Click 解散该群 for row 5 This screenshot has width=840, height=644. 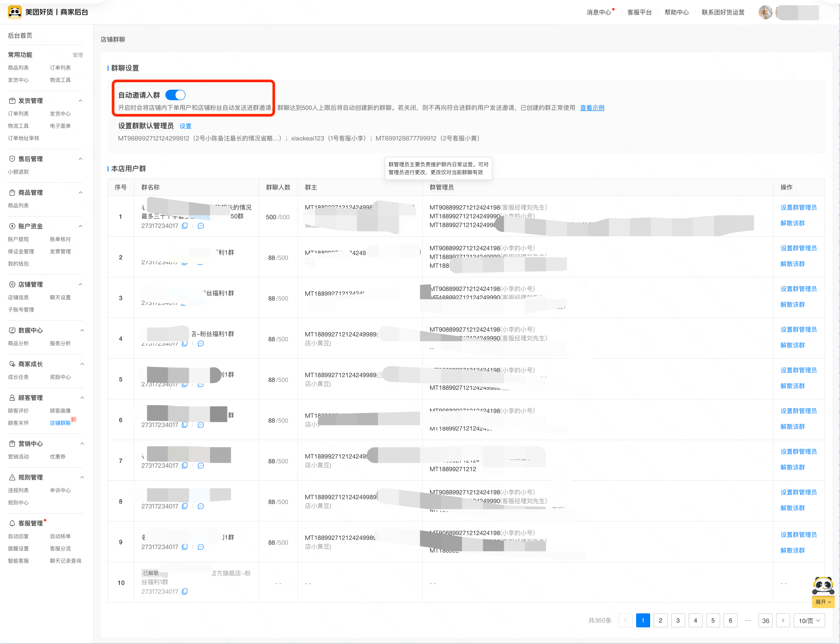tap(792, 386)
